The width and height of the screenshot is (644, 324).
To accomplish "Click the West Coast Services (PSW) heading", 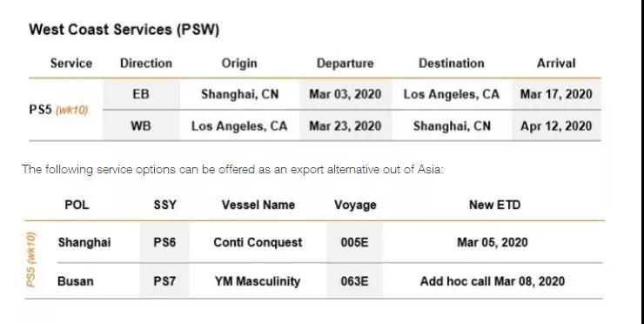I will pos(124,30).
